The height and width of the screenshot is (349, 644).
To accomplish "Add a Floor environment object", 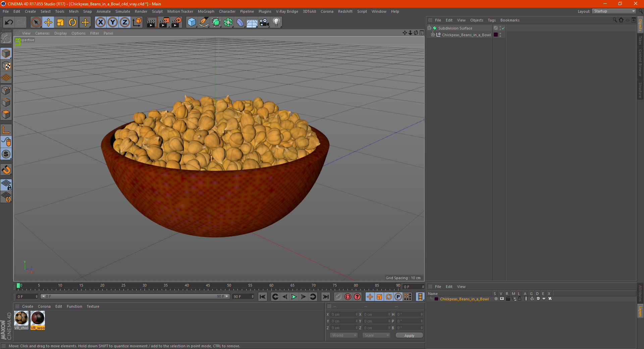I will click(252, 22).
